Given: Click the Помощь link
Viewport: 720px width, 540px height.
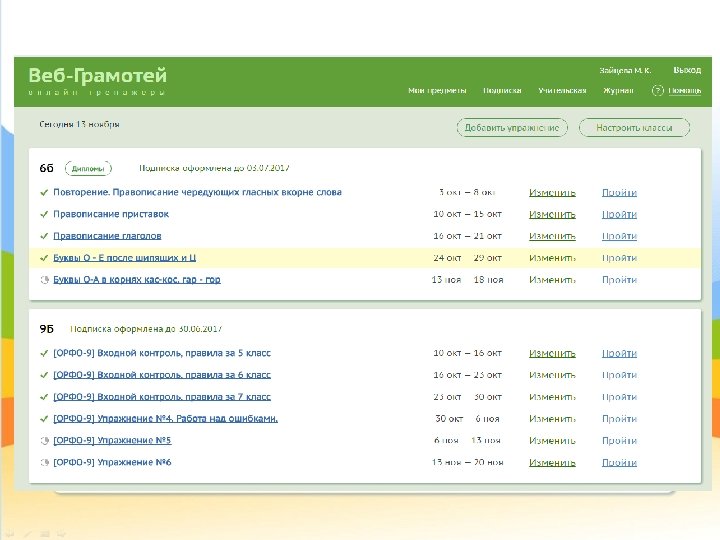Looking at the screenshot, I should [684, 90].
